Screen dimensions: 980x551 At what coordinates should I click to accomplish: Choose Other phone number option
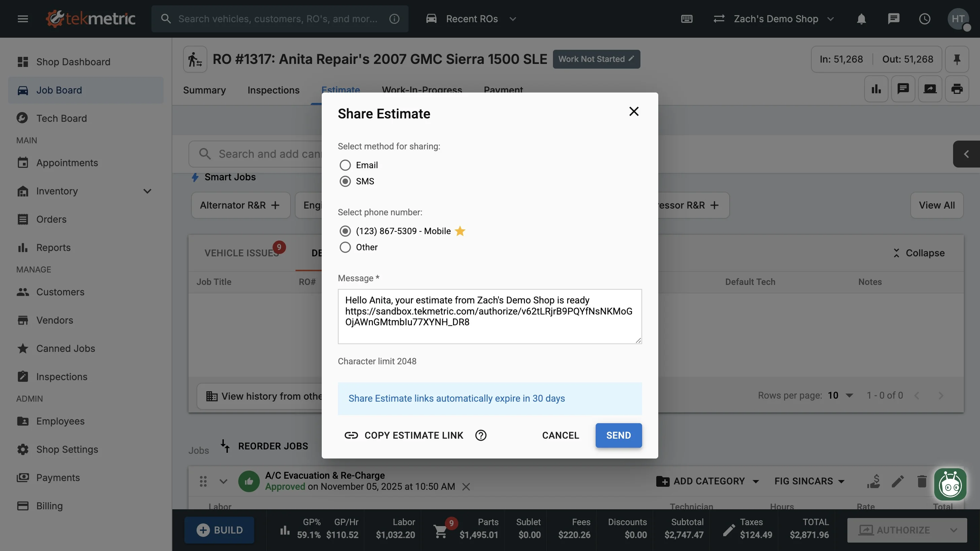345,247
